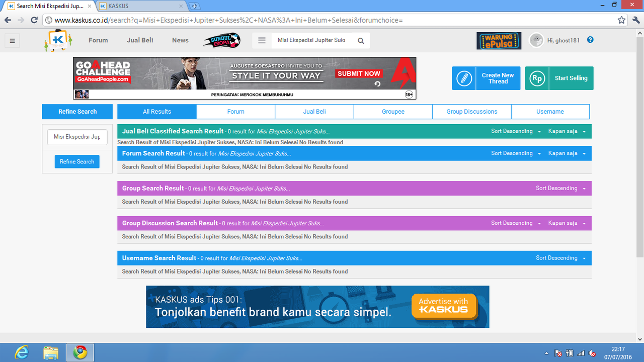Open Kapan saja in Group Discussion results
Screen dimensions: 644x362
pos(567,223)
